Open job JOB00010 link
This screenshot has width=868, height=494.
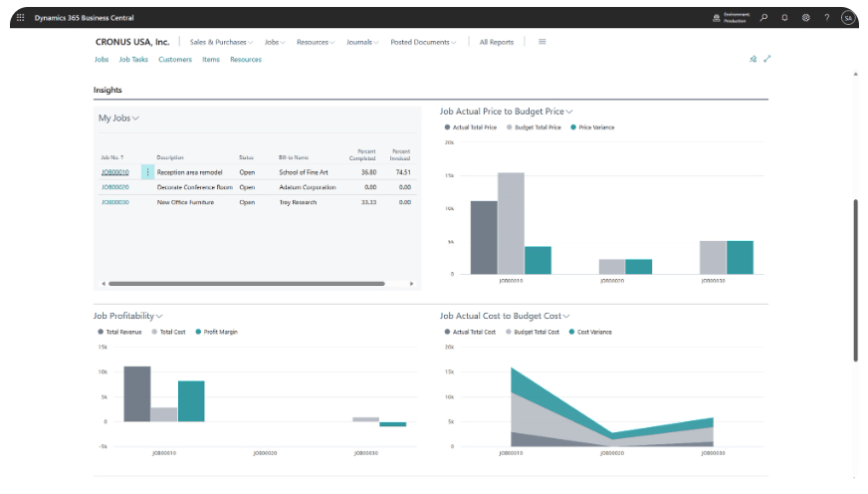click(115, 172)
